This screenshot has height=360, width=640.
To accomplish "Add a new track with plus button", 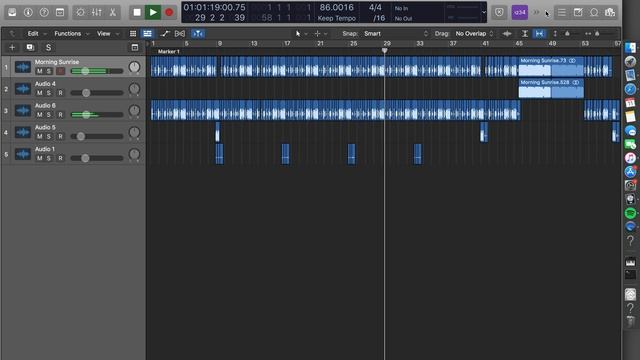I will click(x=12, y=48).
